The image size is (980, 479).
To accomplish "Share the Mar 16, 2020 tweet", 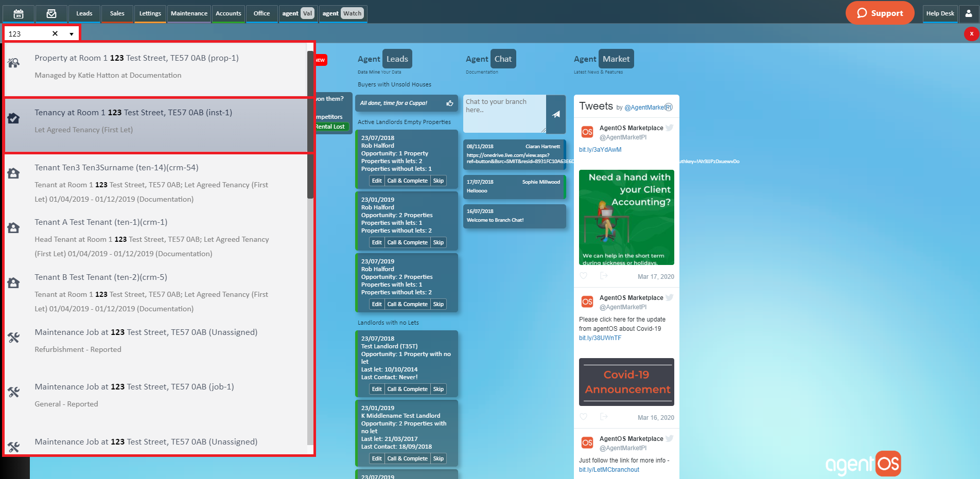I will click(x=604, y=417).
